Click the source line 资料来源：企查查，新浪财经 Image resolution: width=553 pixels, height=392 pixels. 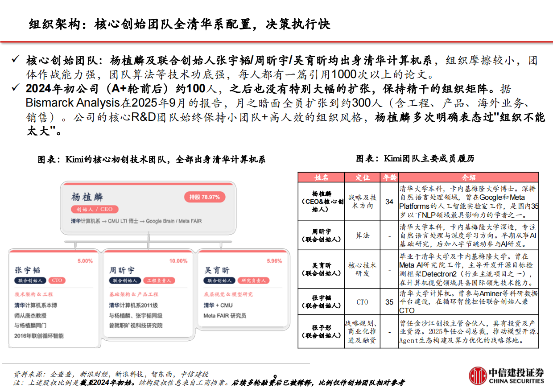point(111,374)
